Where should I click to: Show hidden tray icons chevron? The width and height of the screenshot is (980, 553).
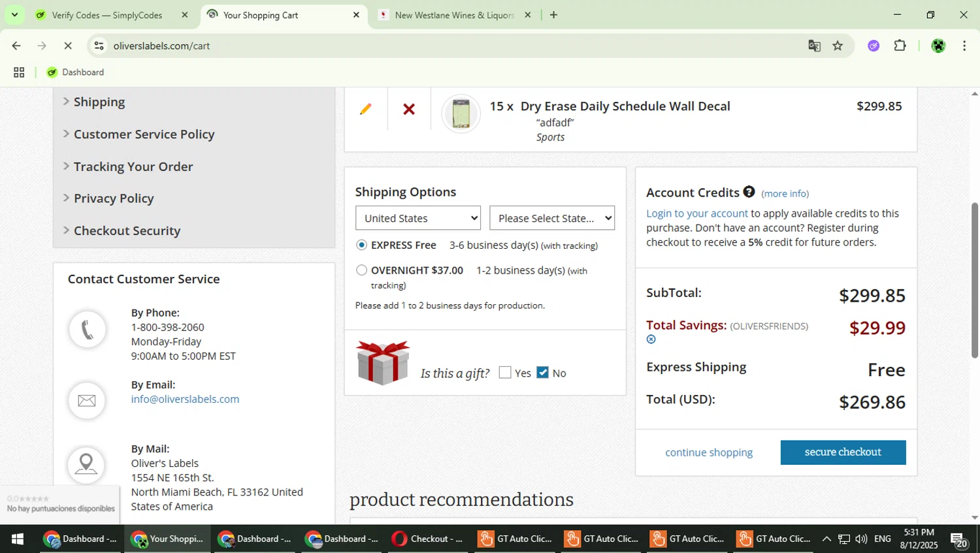click(826, 539)
